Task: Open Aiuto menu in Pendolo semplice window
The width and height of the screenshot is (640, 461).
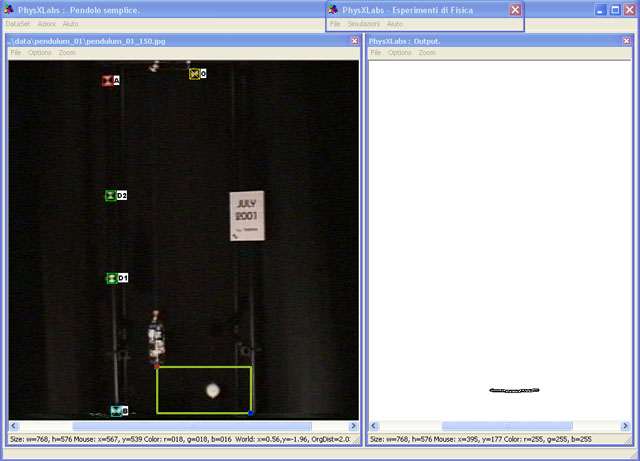Action: [x=70, y=24]
